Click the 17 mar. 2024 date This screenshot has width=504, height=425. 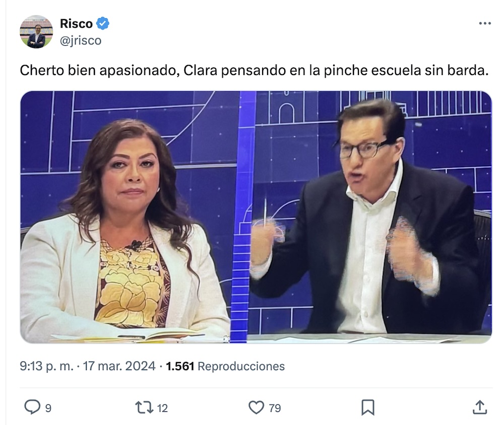tap(119, 366)
